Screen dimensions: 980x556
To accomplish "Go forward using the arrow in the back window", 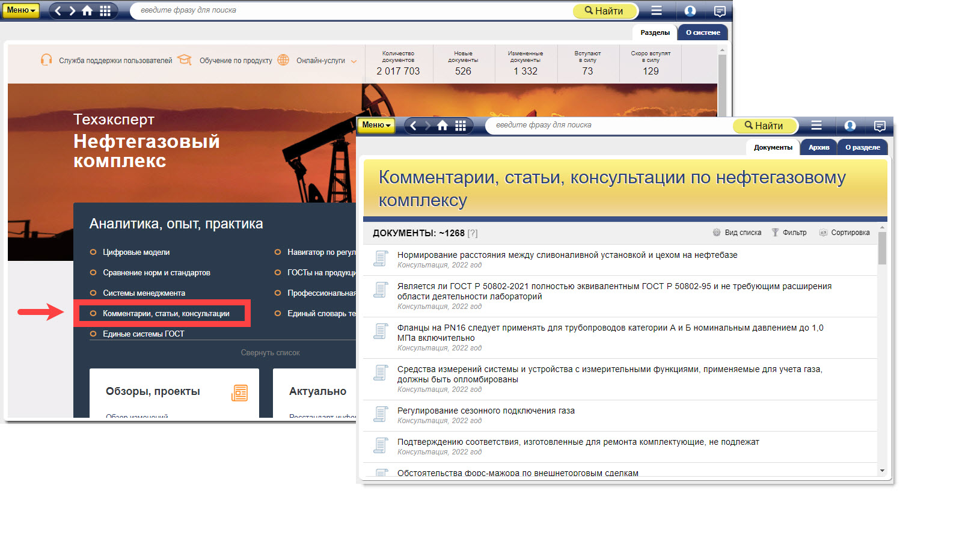I will pos(72,10).
